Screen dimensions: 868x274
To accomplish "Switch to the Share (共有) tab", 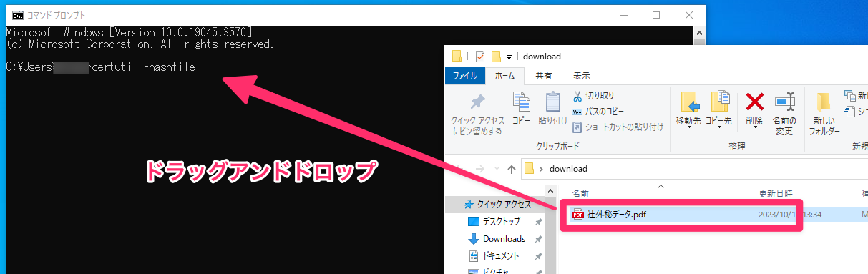I will point(544,75).
